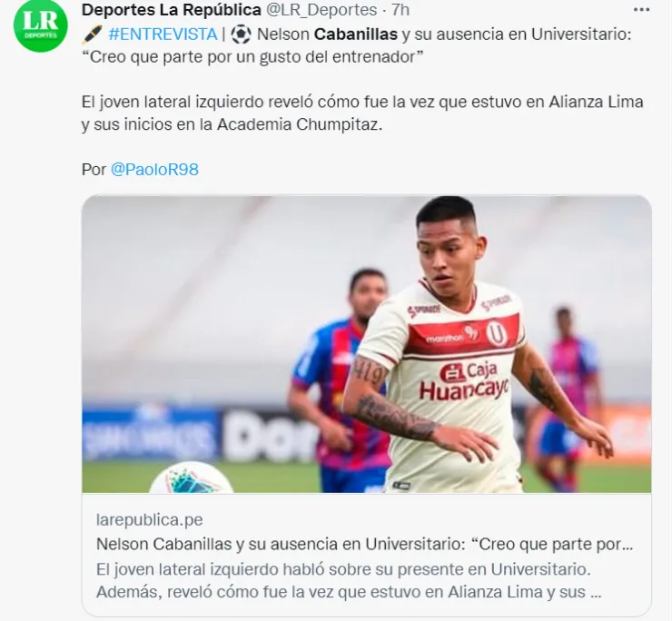
Task: Open the Nelson Cabanillas article headline in the card
Action: [x=365, y=545]
